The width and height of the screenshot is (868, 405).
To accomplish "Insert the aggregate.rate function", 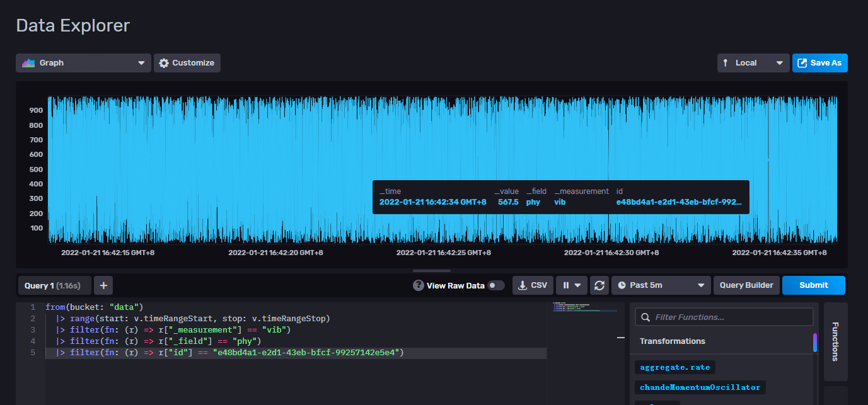I will pos(675,367).
